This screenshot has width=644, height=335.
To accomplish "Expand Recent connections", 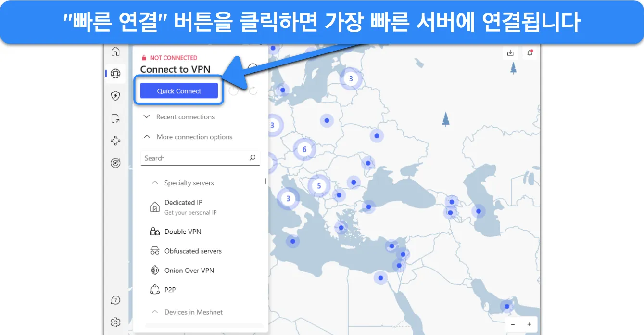I will pyautogui.click(x=179, y=117).
